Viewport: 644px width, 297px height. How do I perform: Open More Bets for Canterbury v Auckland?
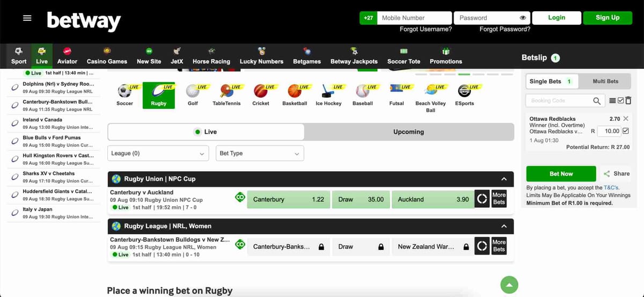point(499,199)
